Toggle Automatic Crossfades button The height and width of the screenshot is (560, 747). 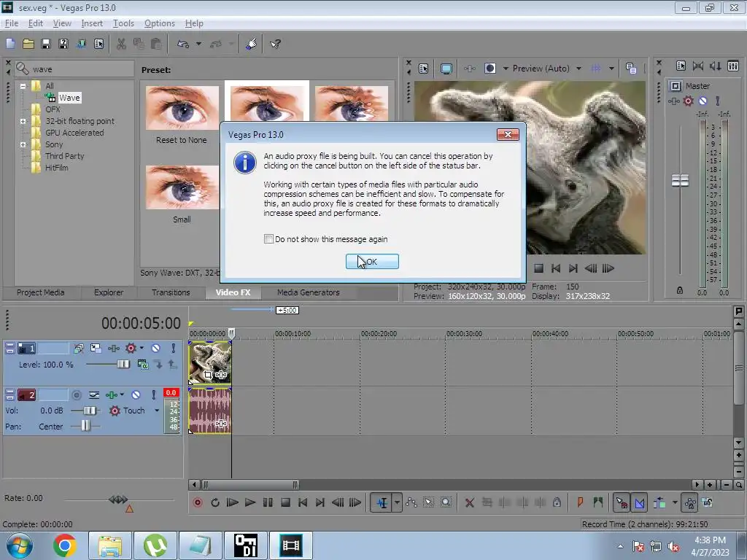point(639,502)
